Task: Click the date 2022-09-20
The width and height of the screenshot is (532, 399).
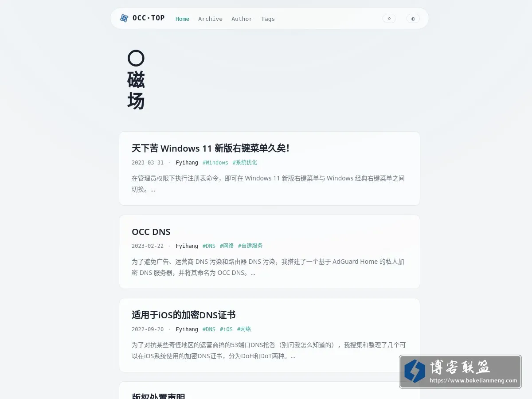Action: 148,329
